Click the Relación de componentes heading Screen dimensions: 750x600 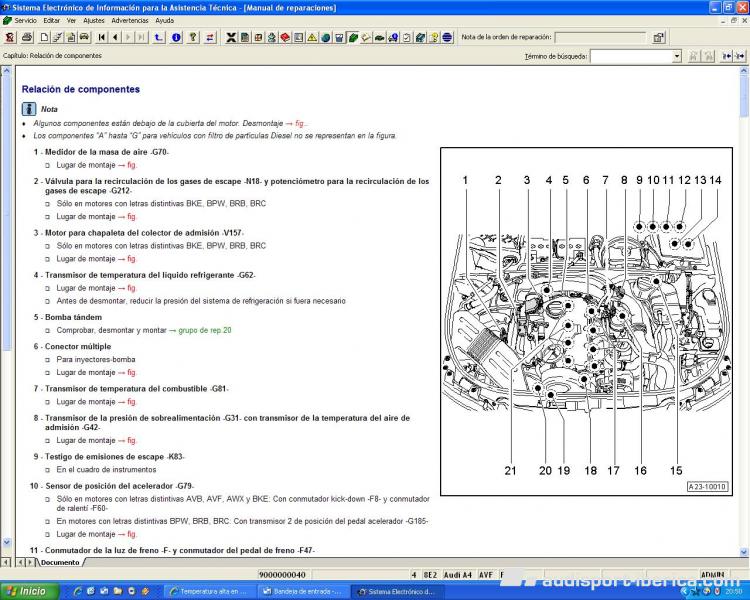coord(81,89)
